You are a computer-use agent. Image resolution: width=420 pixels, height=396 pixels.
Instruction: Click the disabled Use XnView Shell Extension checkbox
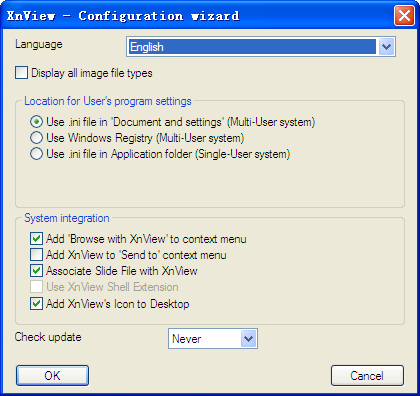[36, 287]
